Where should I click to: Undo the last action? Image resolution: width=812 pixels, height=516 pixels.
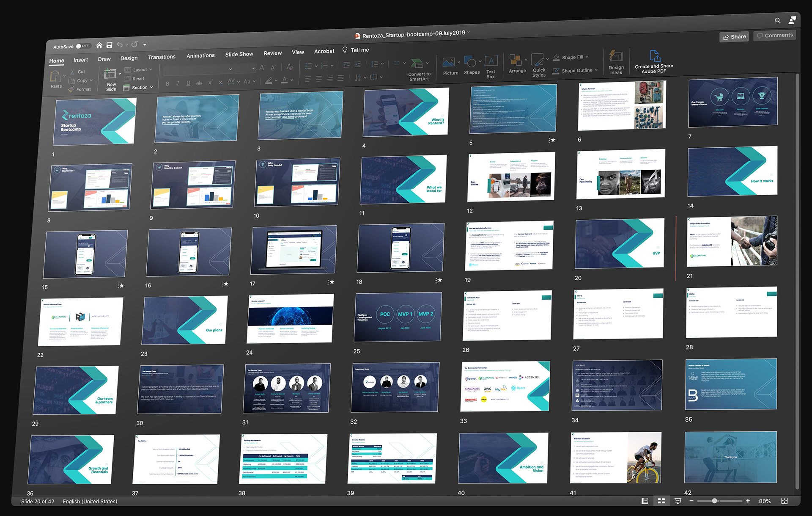click(x=120, y=45)
